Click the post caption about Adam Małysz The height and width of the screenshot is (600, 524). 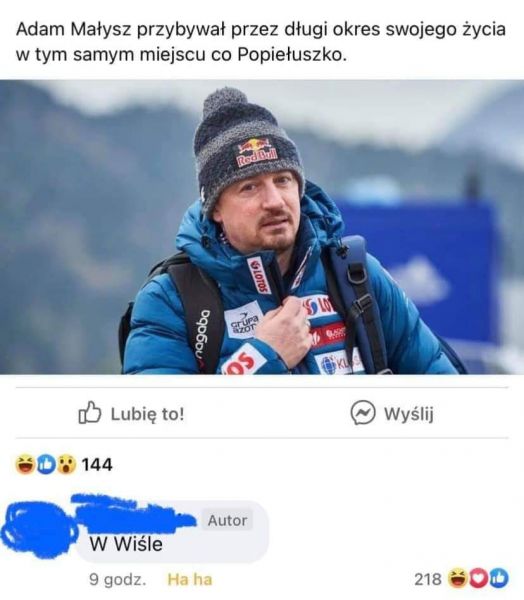point(261,42)
